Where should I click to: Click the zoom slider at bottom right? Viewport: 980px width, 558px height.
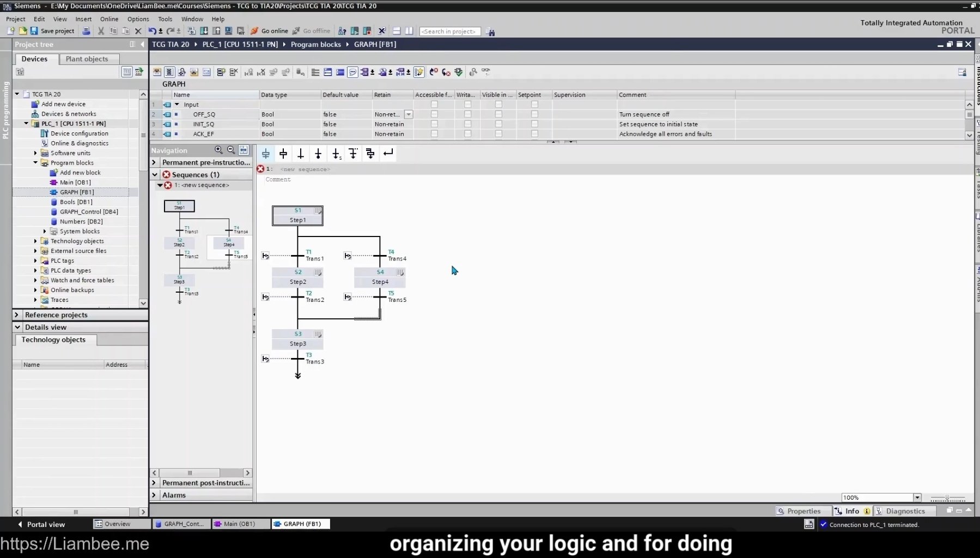947,498
